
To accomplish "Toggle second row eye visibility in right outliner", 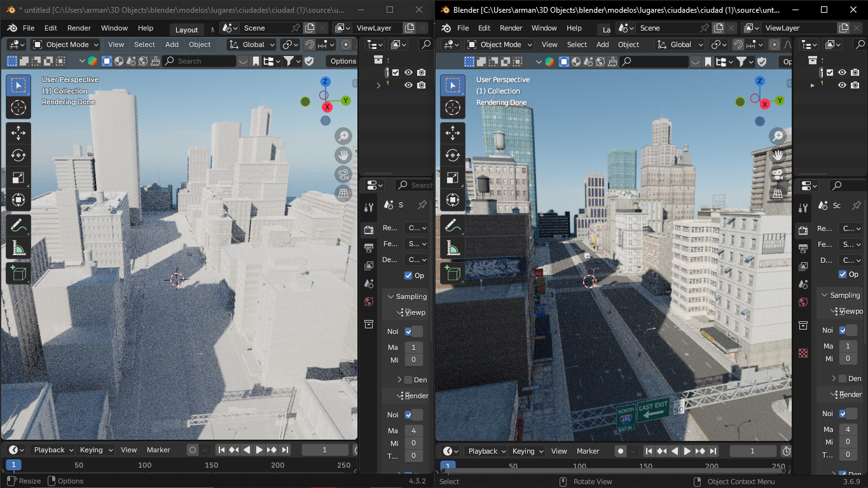I will pos(842,85).
